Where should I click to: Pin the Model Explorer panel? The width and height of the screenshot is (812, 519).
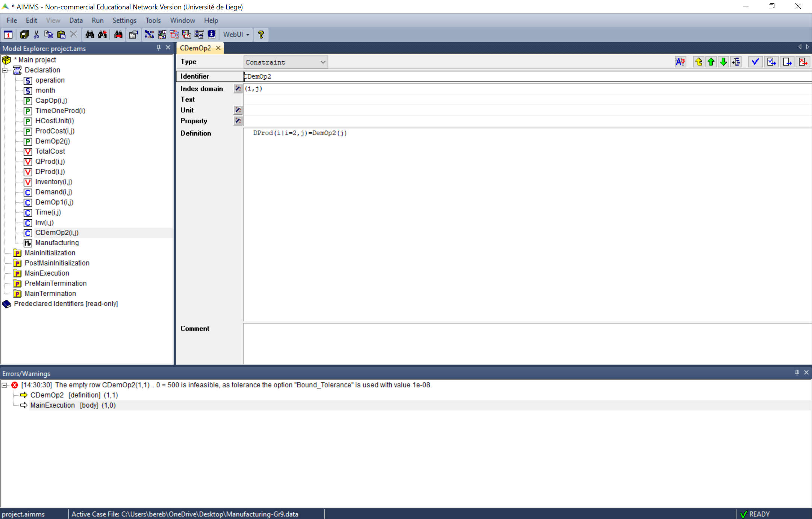pos(159,48)
